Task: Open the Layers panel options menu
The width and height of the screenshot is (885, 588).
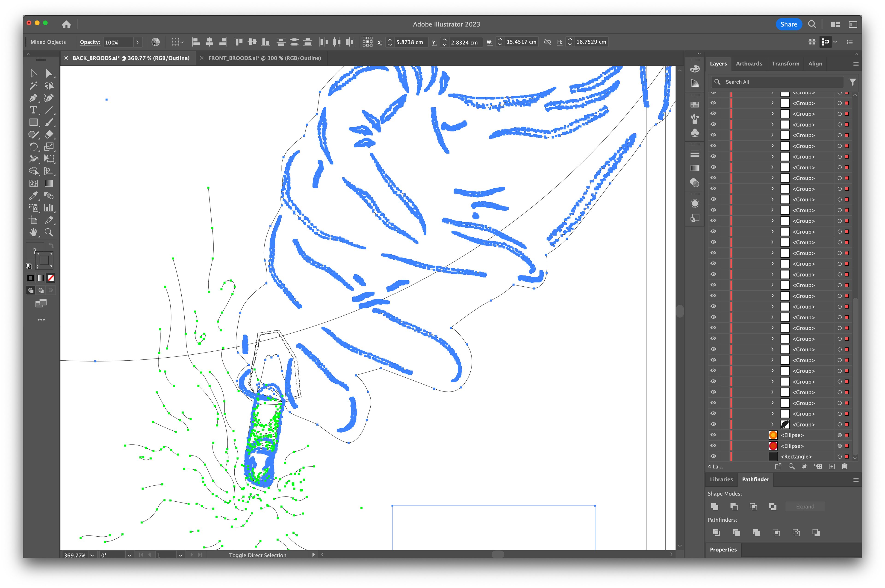Action: pos(856,64)
